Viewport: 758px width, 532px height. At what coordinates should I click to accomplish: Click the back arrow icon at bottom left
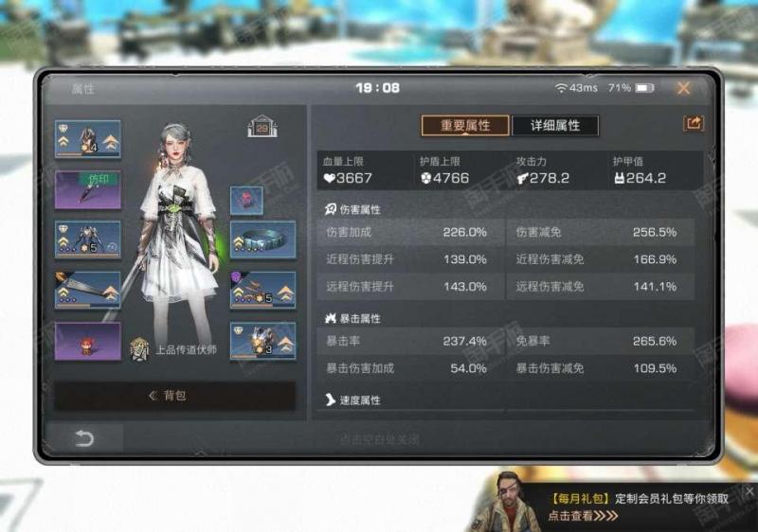tap(83, 438)
